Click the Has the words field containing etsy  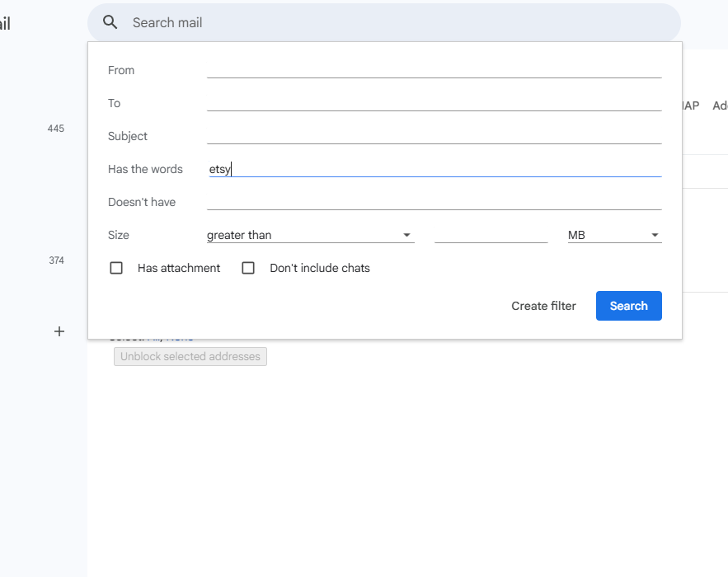[434, 169]
